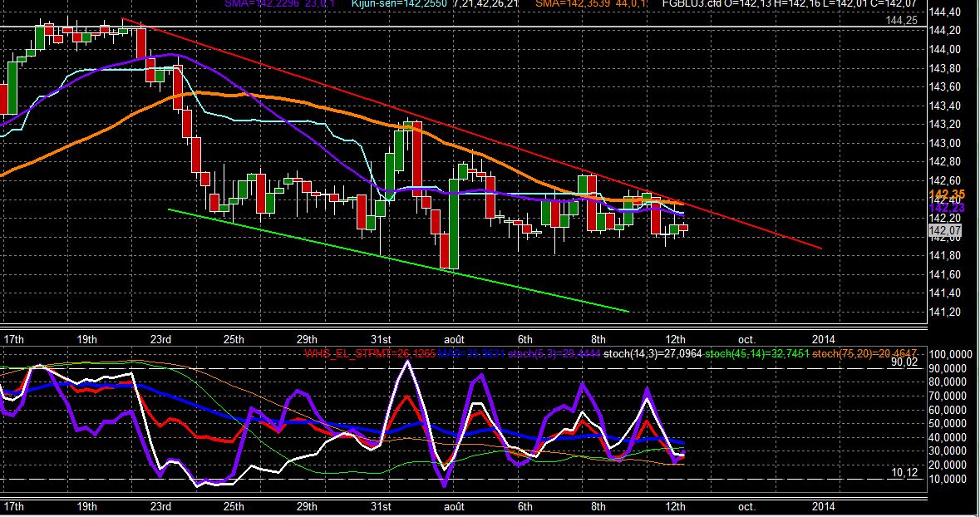
Task: Select the WHS_EL_STPMT=26,1265 indicator label
Action: point(369,354)
